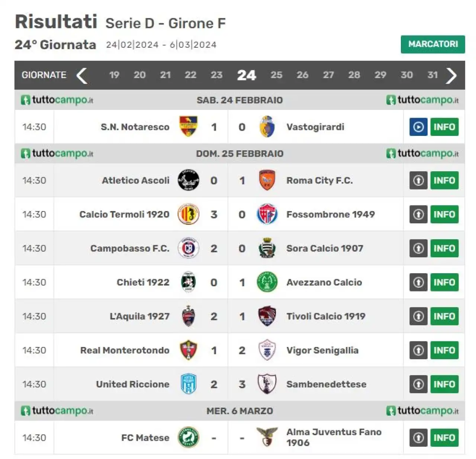476x459 pixels.
Task: Show next giornate with right chevron
Action: click(451, 76)
